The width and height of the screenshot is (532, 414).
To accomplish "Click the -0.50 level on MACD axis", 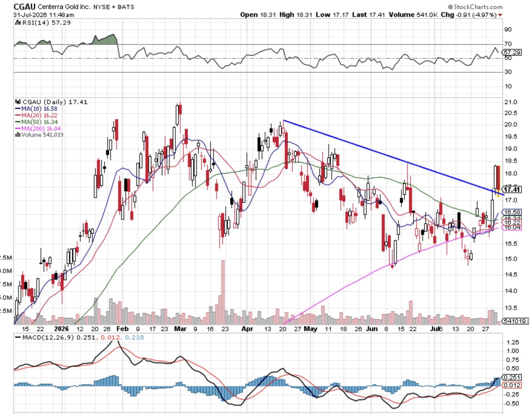I will (511, 403).
